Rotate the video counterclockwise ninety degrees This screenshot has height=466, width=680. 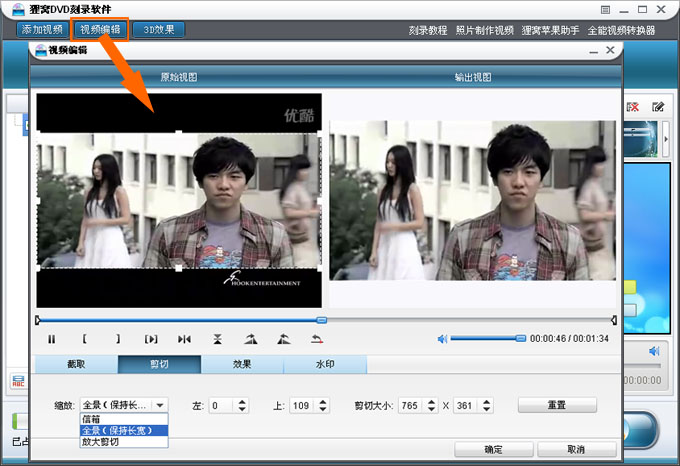284,339
